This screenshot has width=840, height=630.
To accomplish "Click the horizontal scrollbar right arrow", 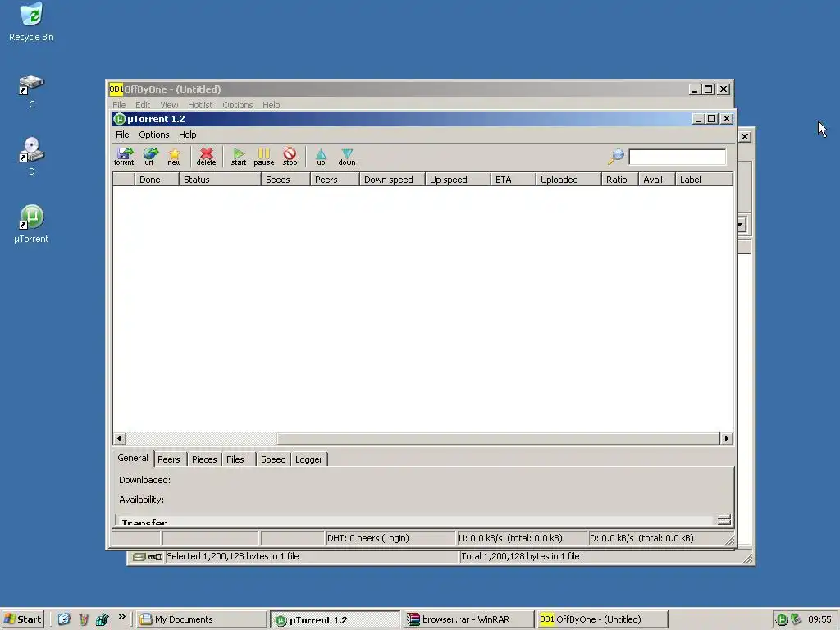I will 726,439.
